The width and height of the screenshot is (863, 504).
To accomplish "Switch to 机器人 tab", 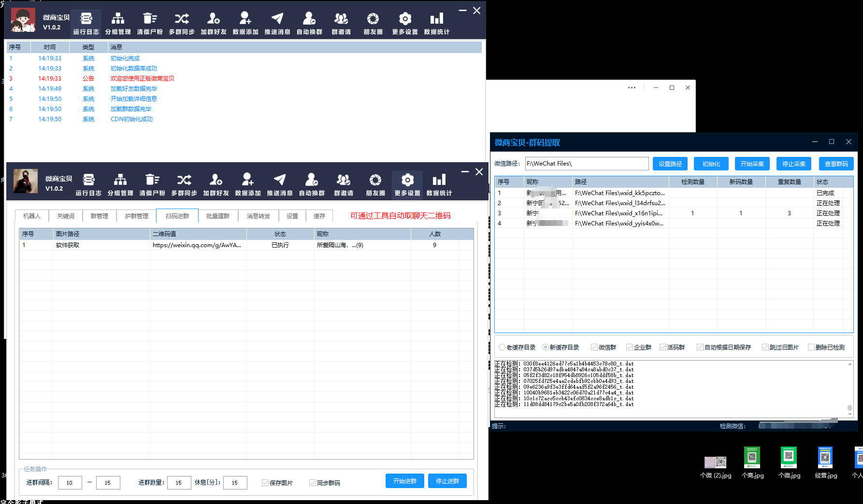I will [x=32, y=216].
